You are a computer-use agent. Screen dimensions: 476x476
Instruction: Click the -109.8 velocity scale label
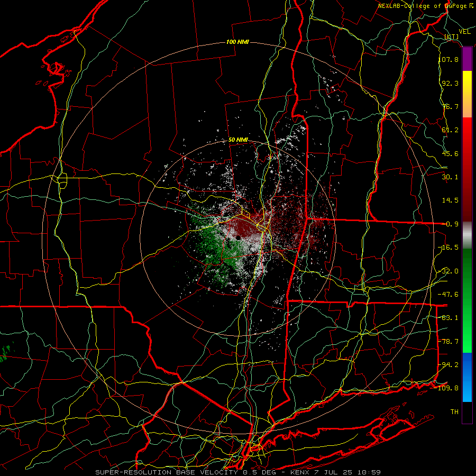[x=446, y=388]
